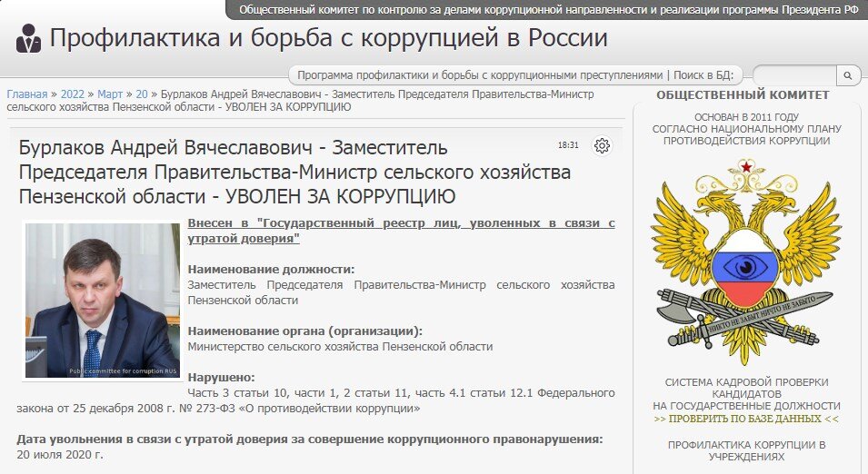
Task: Open the gear settings icon beside 18:31
Action: (x=603, y=145)
